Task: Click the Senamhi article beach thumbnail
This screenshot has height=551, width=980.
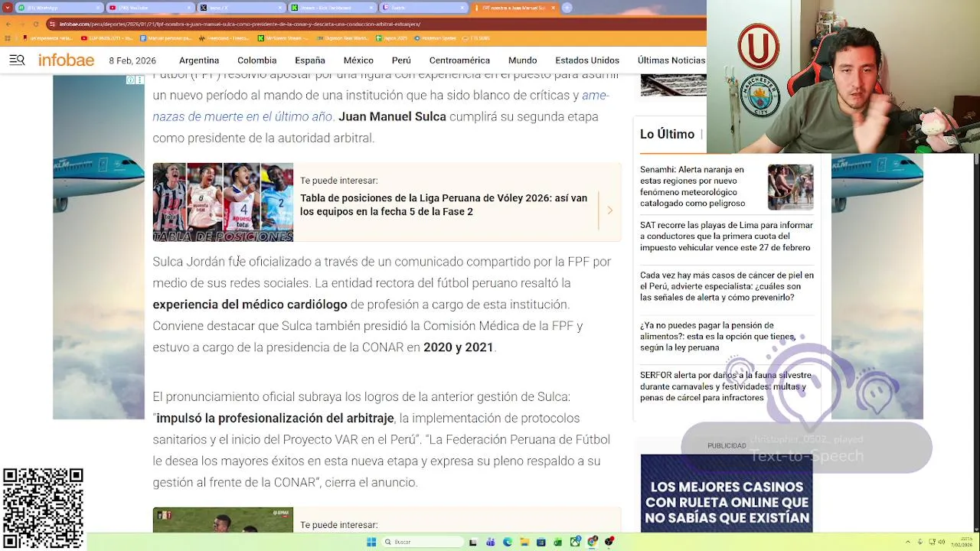Action: (x=791, y=187)
